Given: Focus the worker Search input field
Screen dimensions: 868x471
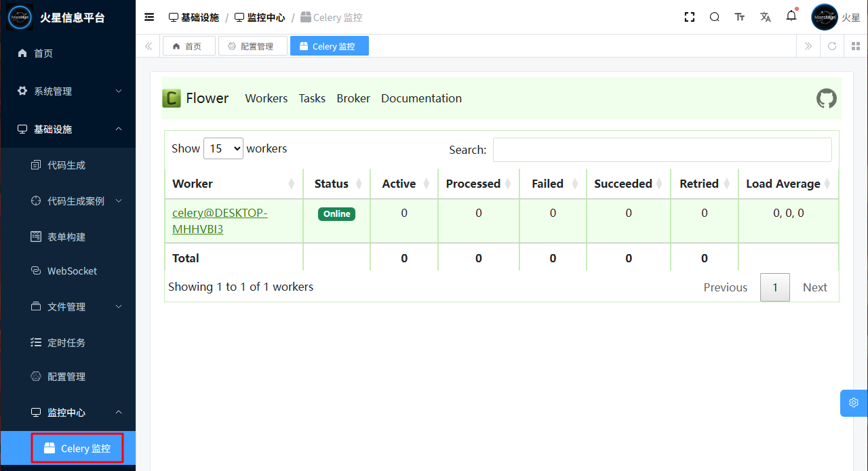Looking at the screenshot, I should 662,150.
